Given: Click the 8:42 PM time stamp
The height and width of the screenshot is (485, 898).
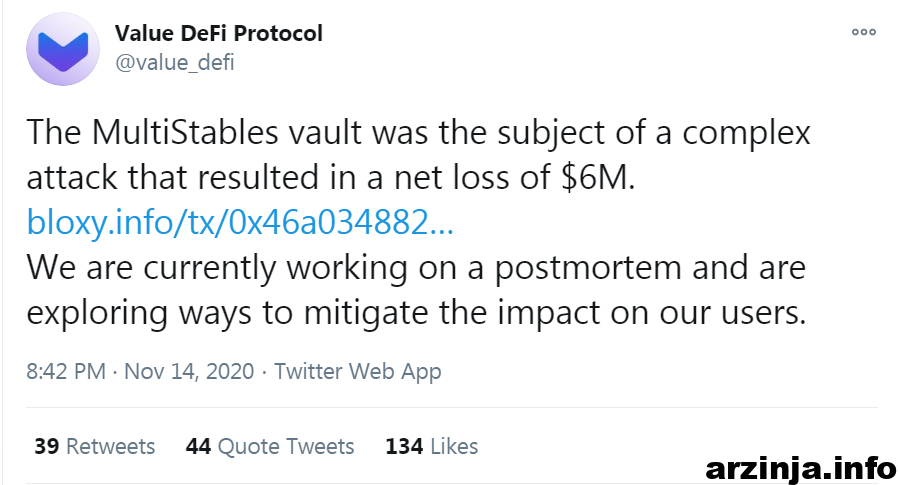Looking at the screenshot, I should (66, 371).
